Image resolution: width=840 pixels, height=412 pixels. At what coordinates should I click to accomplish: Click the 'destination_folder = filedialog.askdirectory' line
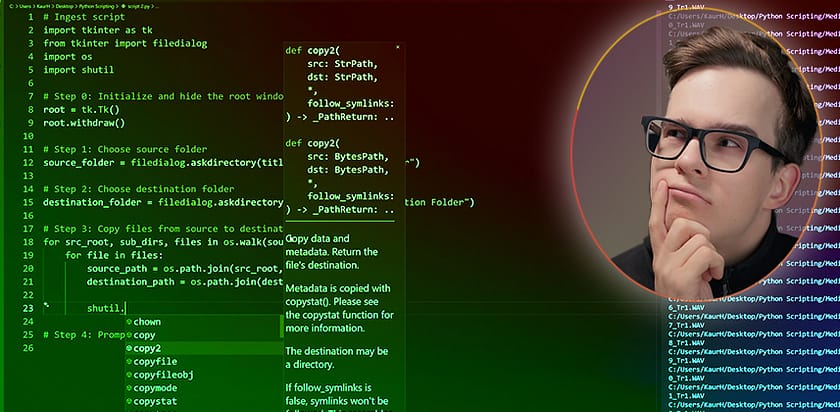click(x=163, y=202)
